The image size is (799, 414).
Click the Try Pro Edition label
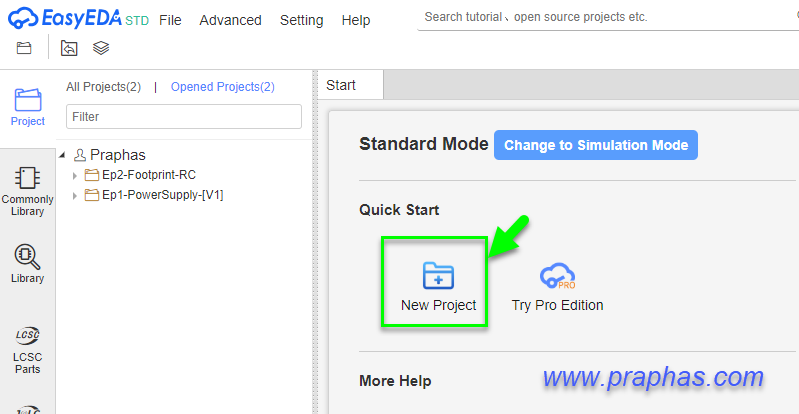[557, 305]
